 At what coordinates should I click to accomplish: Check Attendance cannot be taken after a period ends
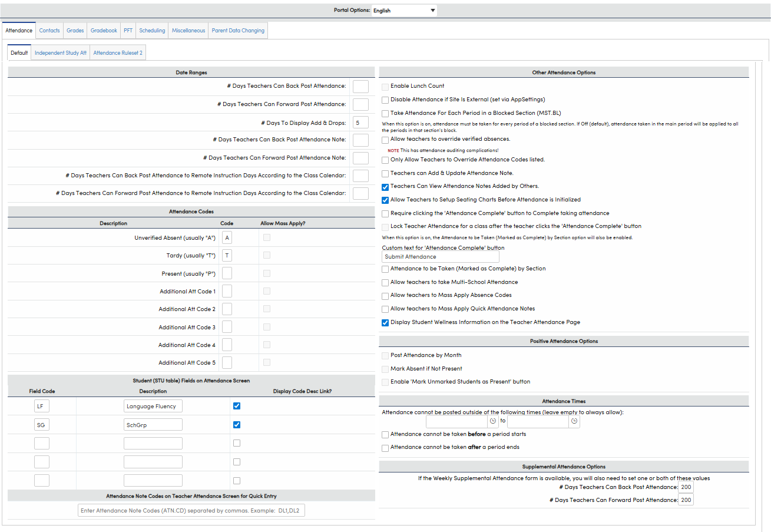(385, 448)
